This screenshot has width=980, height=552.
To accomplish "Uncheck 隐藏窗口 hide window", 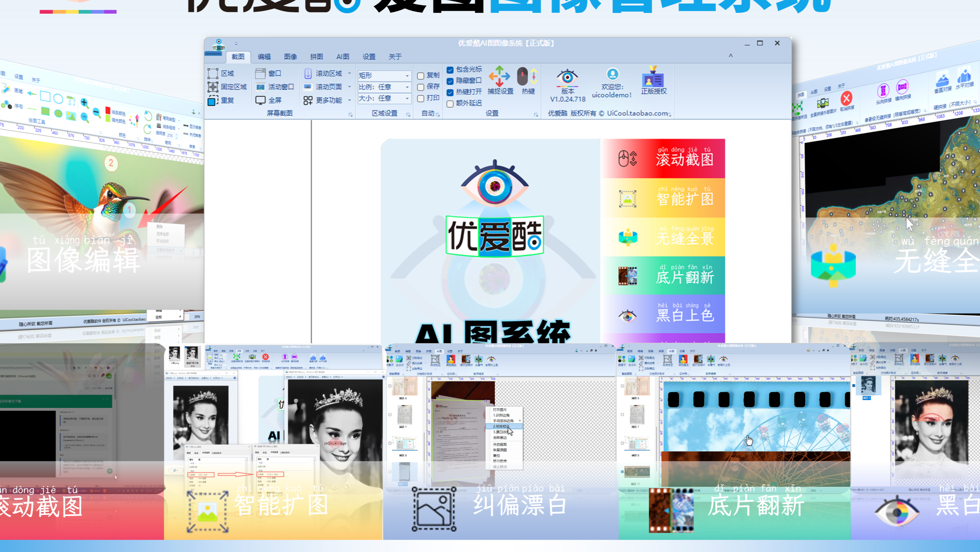I will 450,81.
